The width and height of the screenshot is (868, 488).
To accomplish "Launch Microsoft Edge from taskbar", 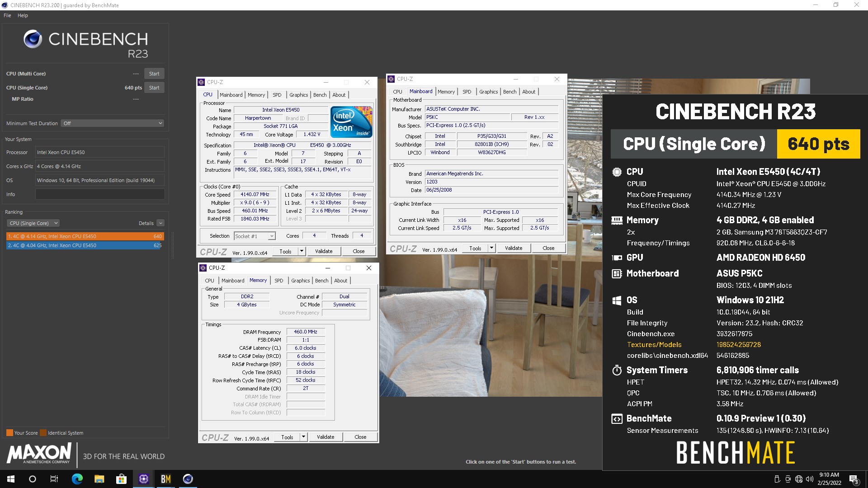I will (77, 479).
